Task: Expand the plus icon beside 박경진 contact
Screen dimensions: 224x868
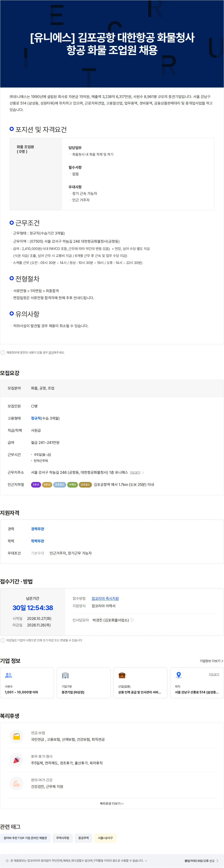Action: coord(132,620)
